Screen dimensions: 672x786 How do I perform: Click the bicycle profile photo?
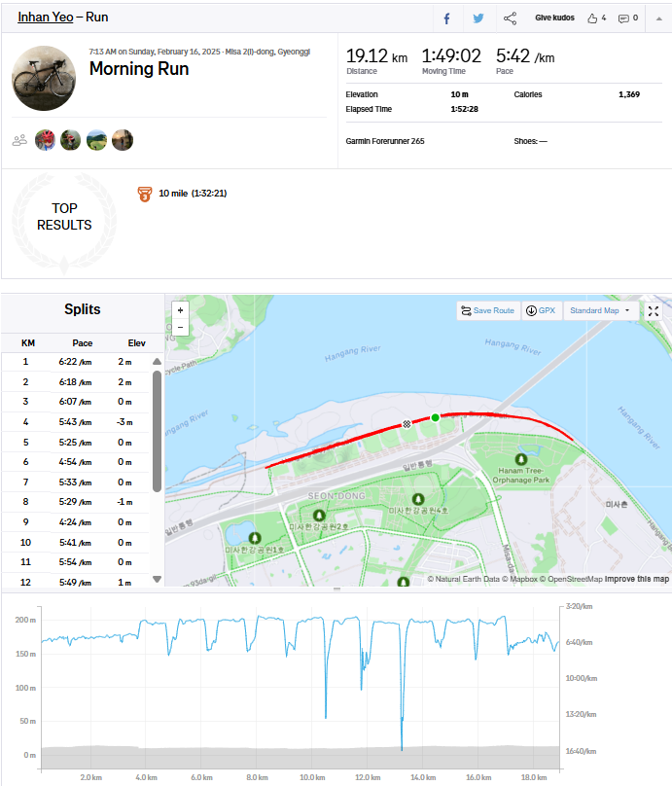coord(44,77)
